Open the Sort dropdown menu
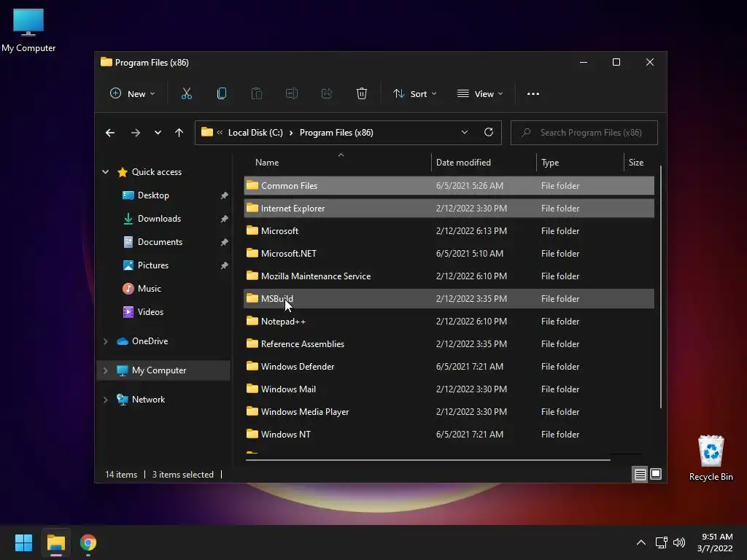This screenshot has height=560, width=747. (x=414, y=94)
